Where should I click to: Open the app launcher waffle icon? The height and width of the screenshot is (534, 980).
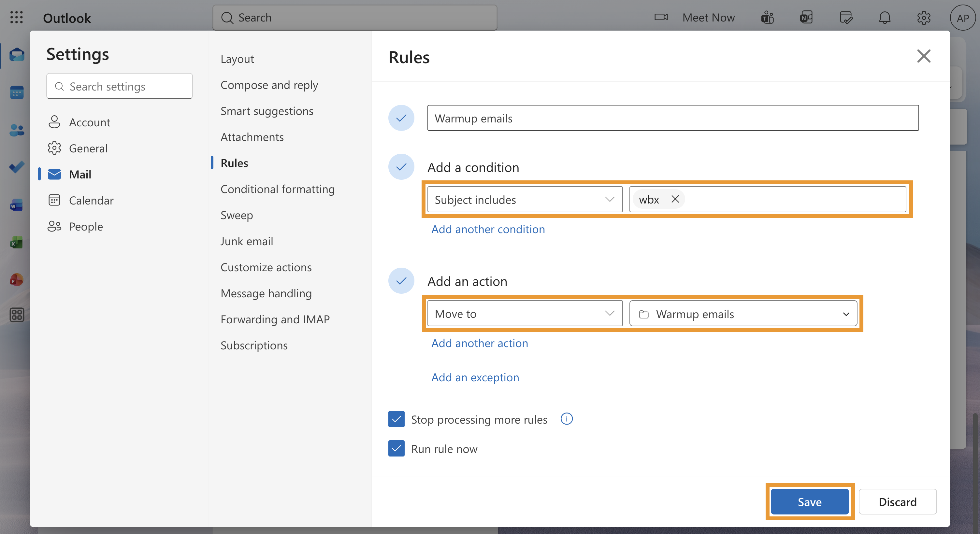tap(16, 18)
